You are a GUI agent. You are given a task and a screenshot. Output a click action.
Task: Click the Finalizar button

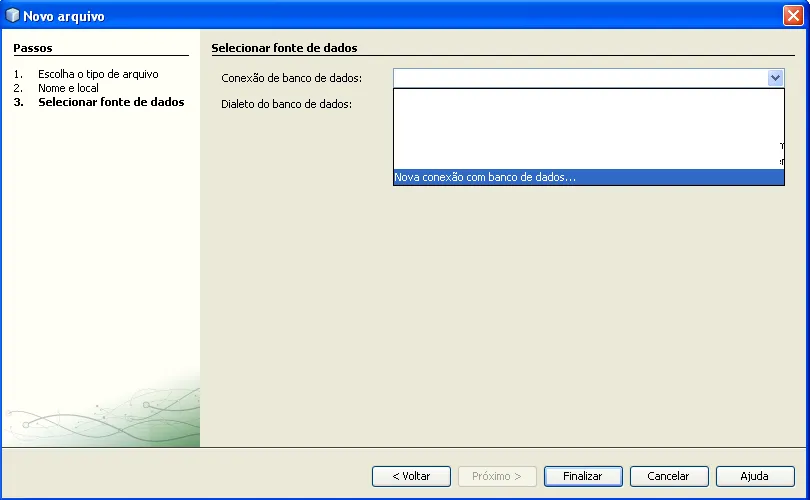pos(583,476)
